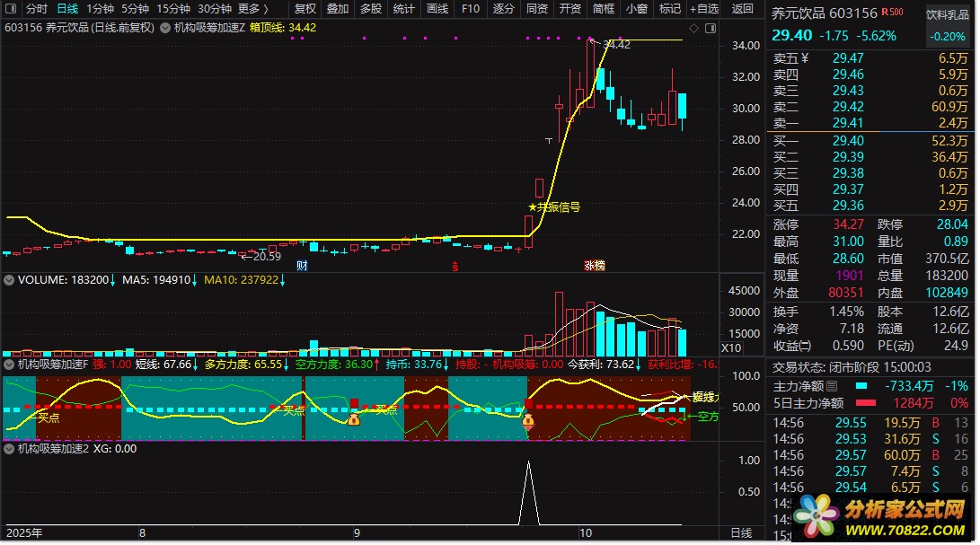Click the 主力净额 label

pyautogui.click(x=799, y=386)
